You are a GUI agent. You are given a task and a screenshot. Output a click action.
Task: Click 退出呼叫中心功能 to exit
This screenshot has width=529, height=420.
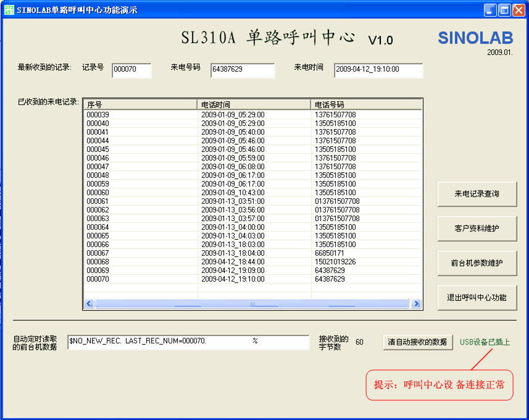[x=477, y=298]
